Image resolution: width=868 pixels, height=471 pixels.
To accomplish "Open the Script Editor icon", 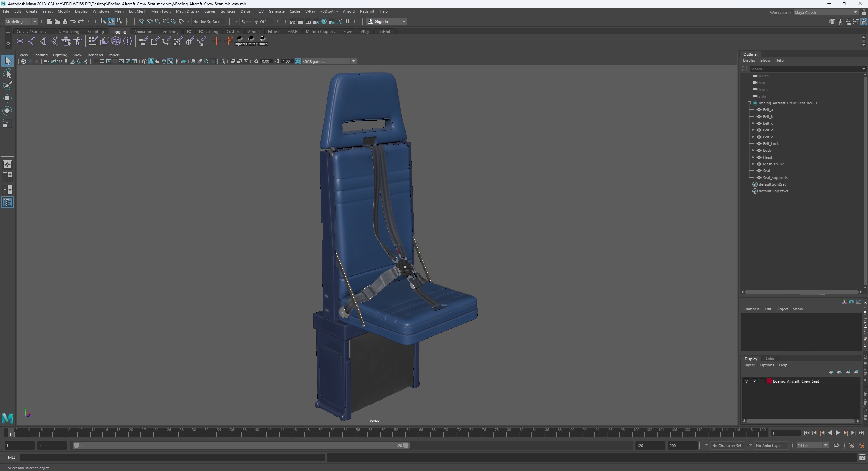I will pos(862,458).
